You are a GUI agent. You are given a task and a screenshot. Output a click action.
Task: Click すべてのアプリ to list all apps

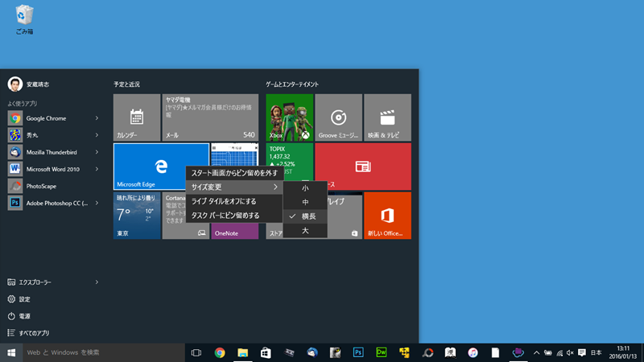pyautogui.click(x=32, y=333)
